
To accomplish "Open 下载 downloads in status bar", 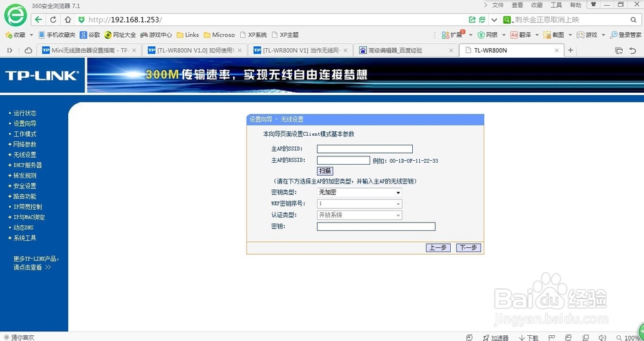I will 529,338.
